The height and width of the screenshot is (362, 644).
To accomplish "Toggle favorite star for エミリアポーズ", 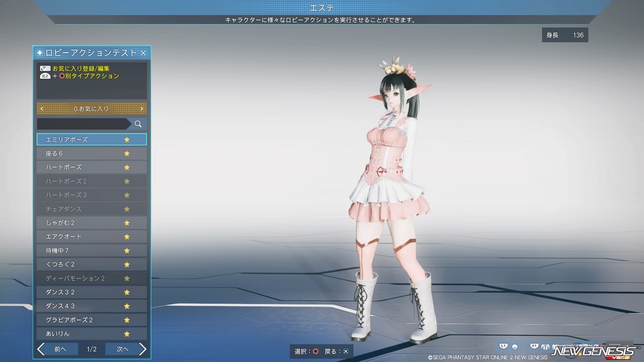I will pos(127,139).
